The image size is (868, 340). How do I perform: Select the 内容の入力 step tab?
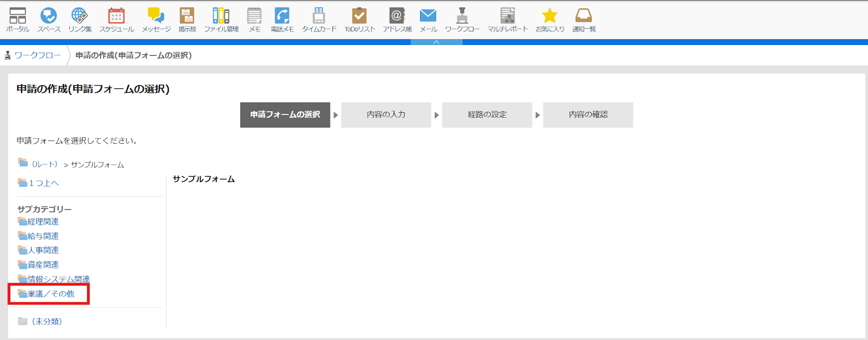click(386, 115)
